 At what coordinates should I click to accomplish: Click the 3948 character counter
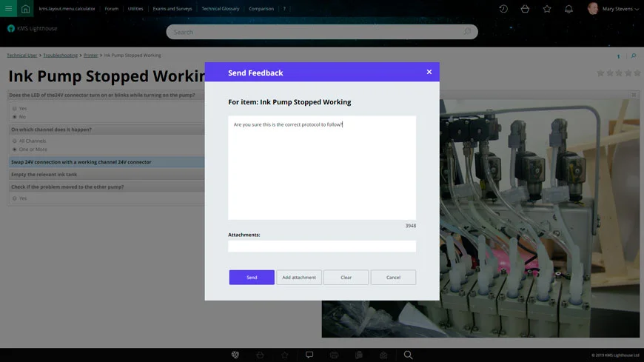[411, 226]
